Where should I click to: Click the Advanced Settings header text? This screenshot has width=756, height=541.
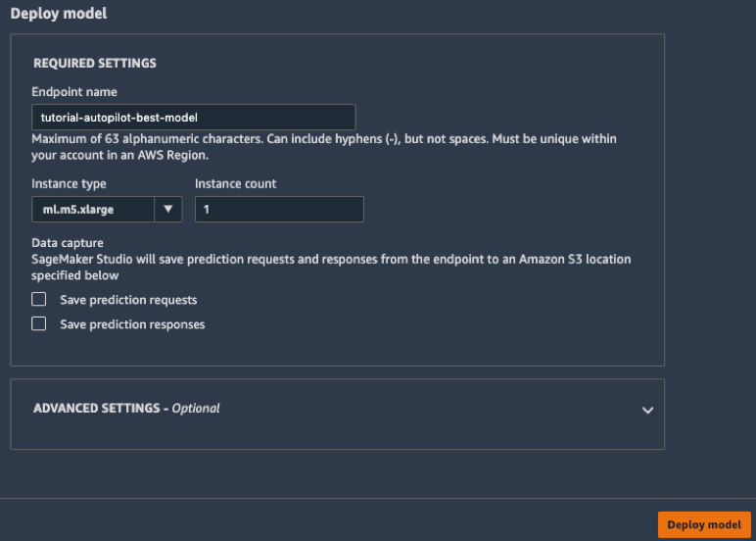(x=126, y=409)
